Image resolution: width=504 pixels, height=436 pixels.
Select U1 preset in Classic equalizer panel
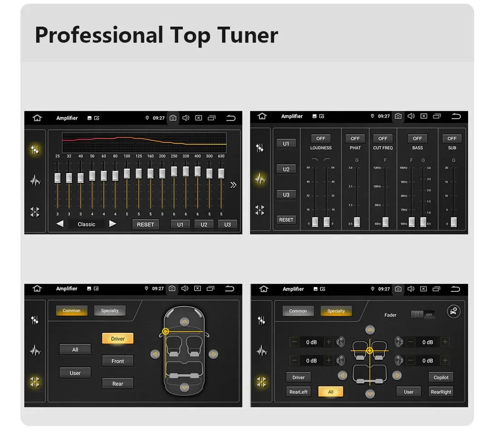[180, 225]
